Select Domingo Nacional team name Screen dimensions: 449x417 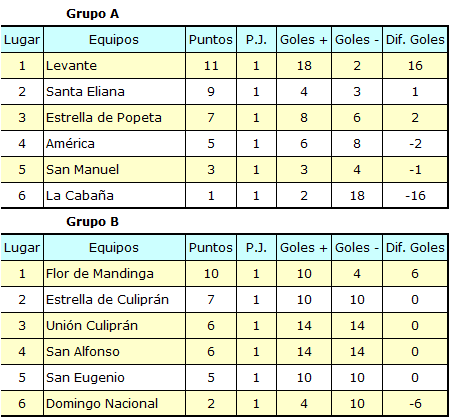(102, 404)
